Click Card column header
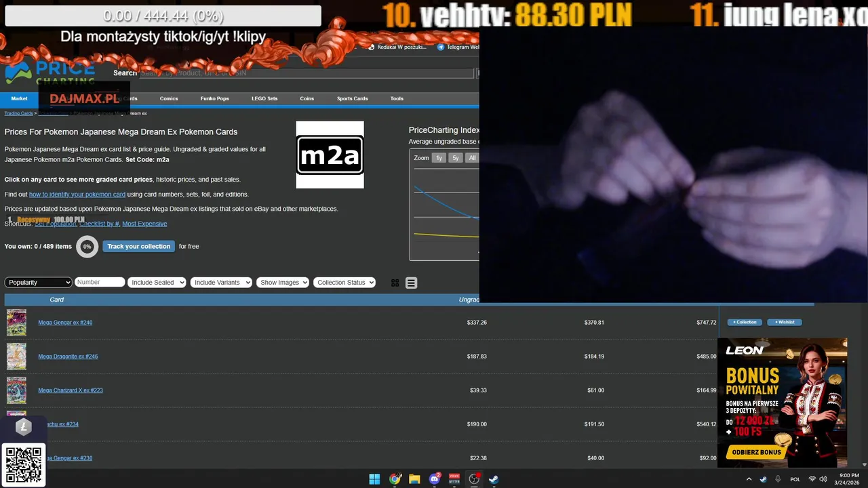Viewport: 868px width, 488px height. coord(57,300)
